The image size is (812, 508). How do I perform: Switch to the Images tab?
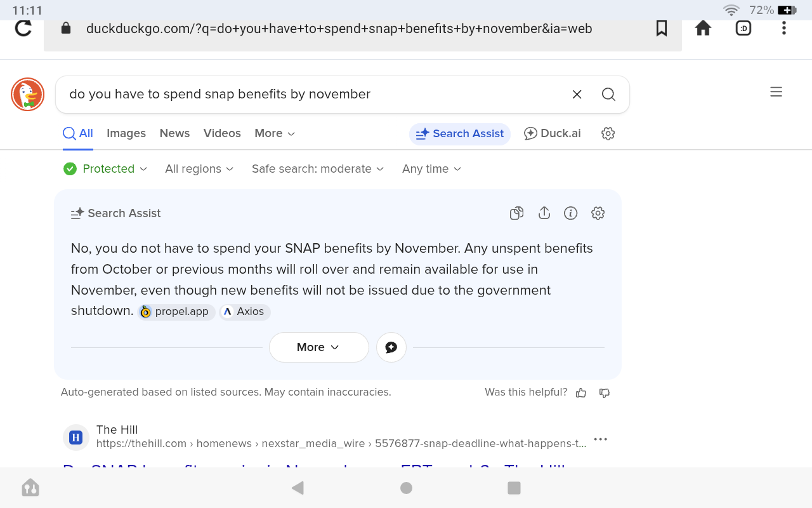coord(126,133)
